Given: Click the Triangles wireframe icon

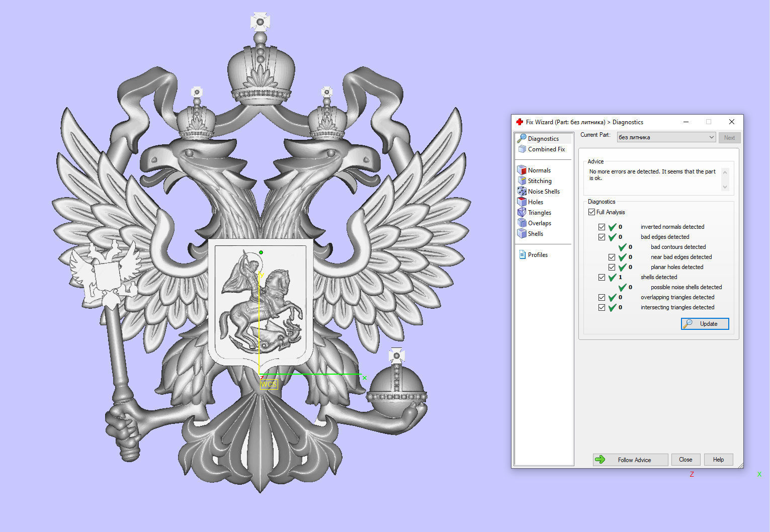Looking at the screenshot, I should pyautogui.click(x=522, y=212).
